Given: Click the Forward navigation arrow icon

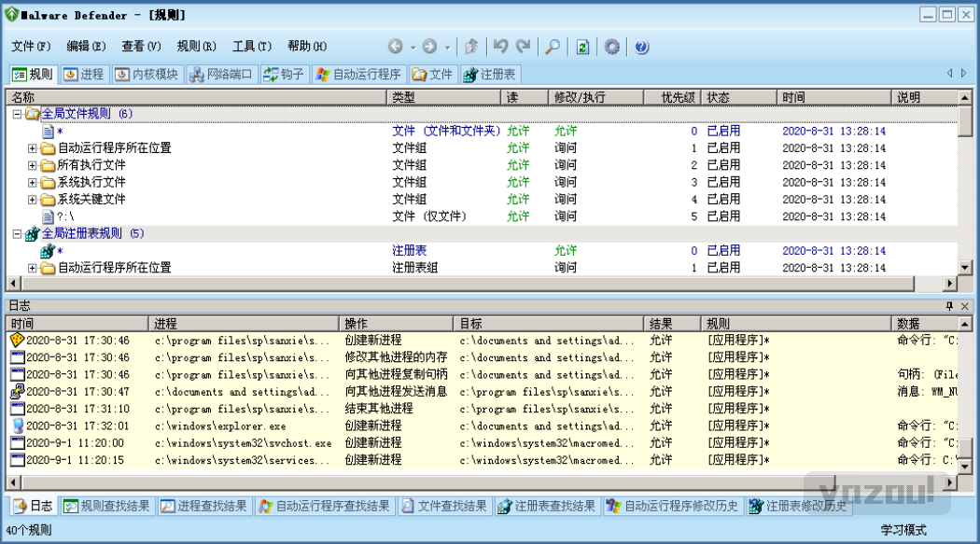Looking at the screenshot, I should point(429,47).
